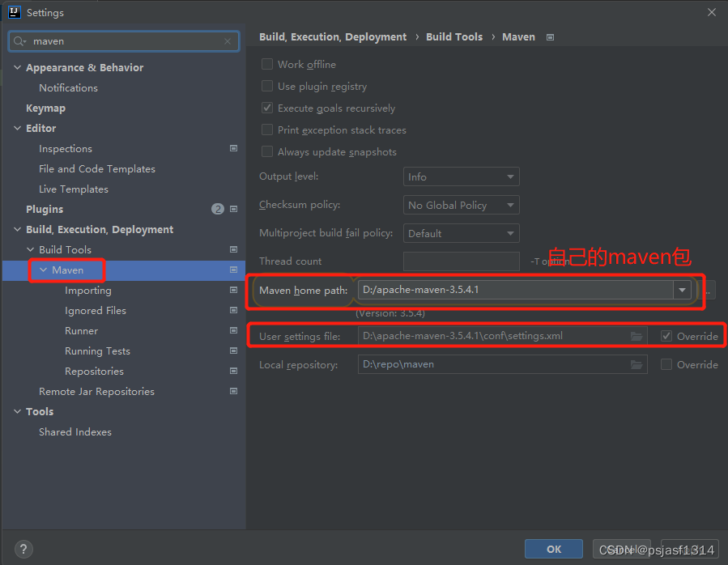
Task: Collapse the Build Tools node
Action: (x=30, y=250)
